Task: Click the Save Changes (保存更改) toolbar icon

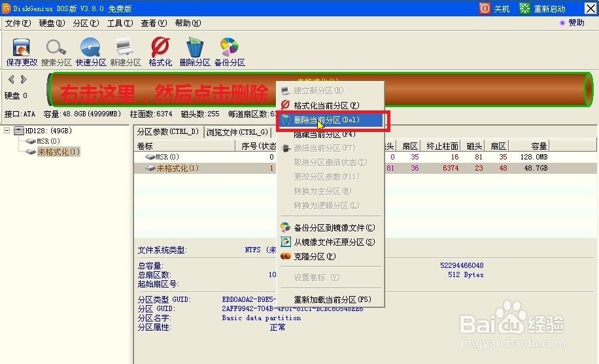Action: (22, 47)
